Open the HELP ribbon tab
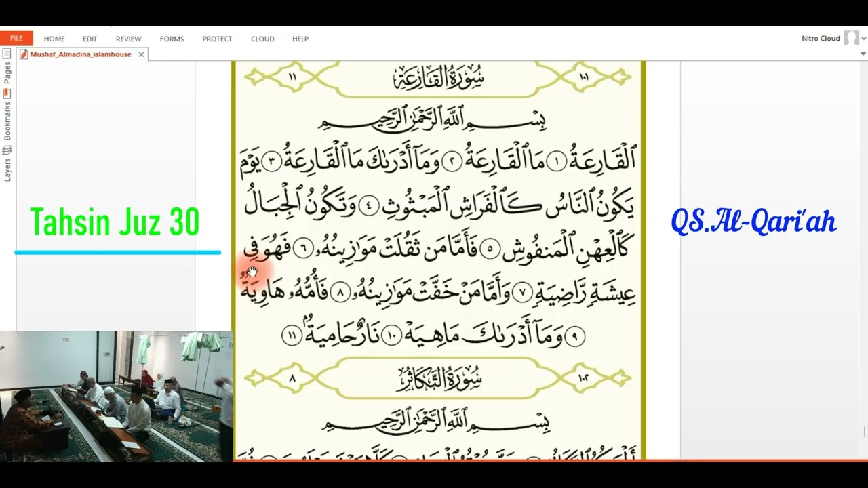This screenshot has width=868, height=488. click(x=300, y=39)
